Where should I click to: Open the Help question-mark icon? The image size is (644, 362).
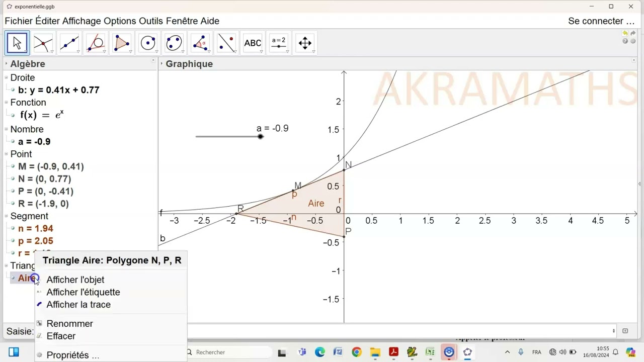click(x=625, y=41)
